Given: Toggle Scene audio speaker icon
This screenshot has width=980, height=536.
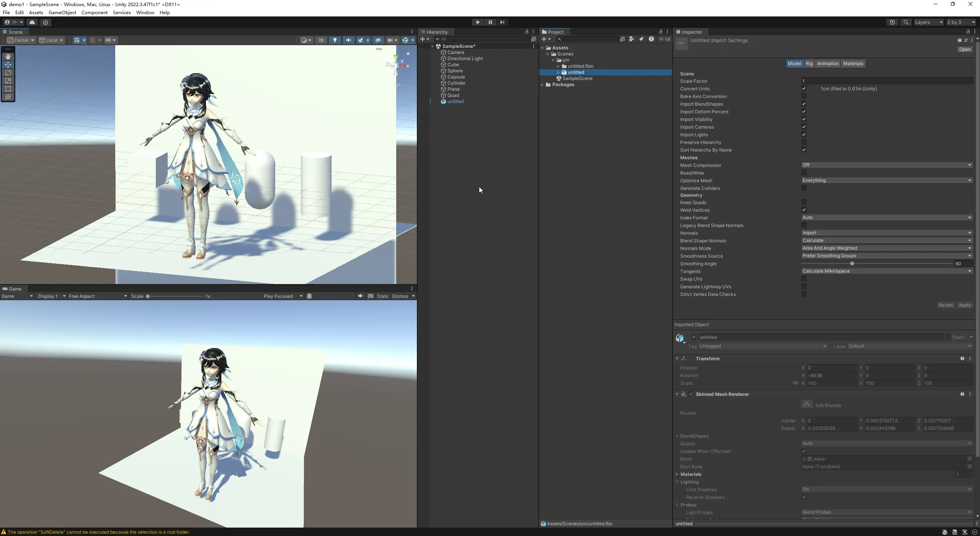Looking at the screenshot, I should [x=349, y=40].
